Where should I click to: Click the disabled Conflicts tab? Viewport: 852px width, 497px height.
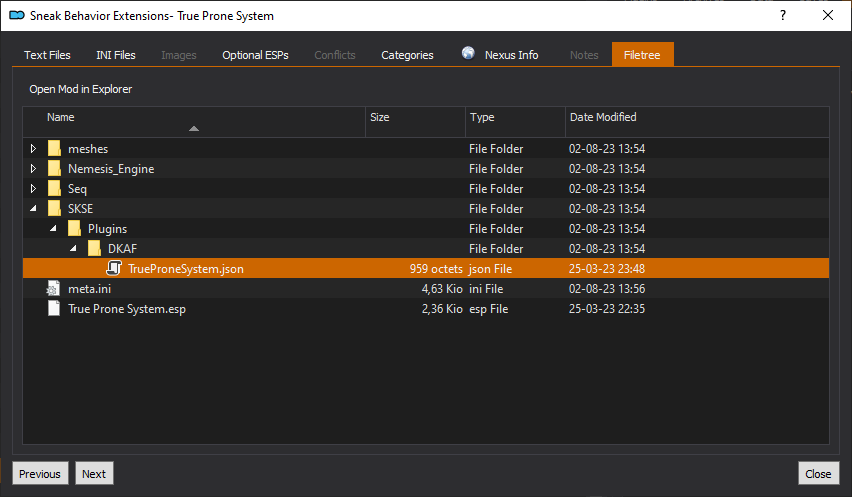[x=335, y=55]
